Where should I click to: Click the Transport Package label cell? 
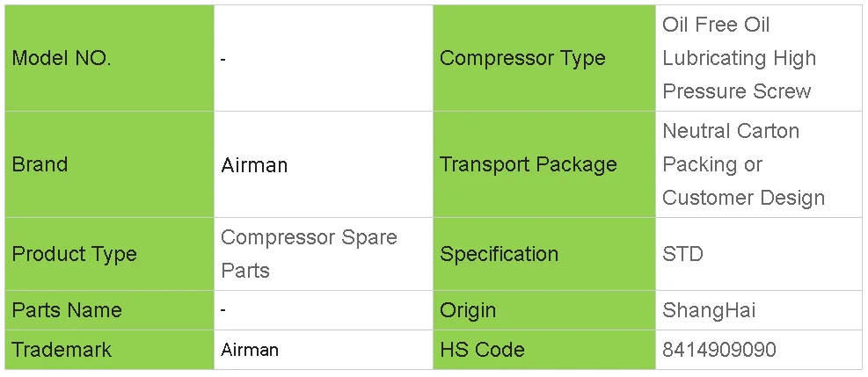tap(528, 164)
